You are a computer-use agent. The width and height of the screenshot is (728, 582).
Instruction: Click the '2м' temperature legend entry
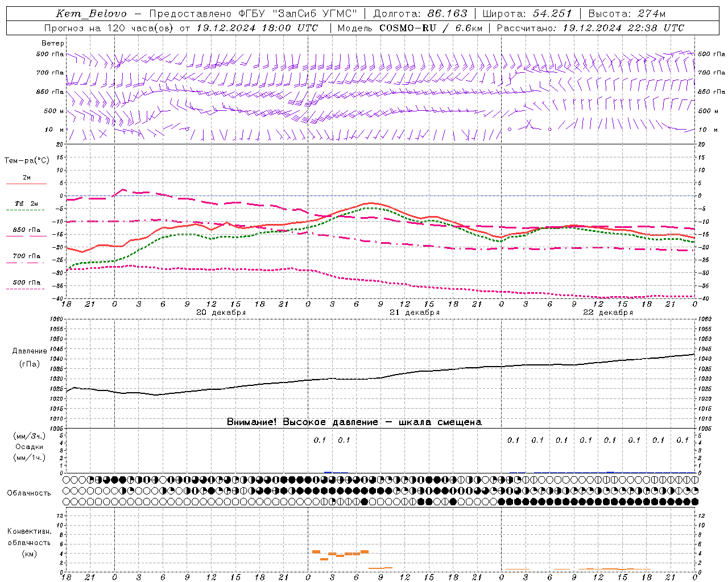tap(27, 178)
